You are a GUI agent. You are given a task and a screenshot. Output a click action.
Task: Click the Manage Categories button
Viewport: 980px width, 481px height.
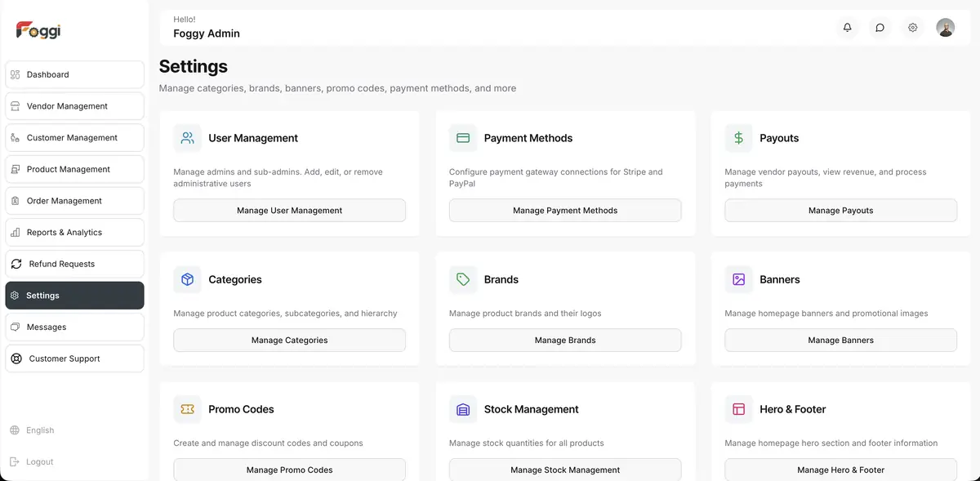289,340
